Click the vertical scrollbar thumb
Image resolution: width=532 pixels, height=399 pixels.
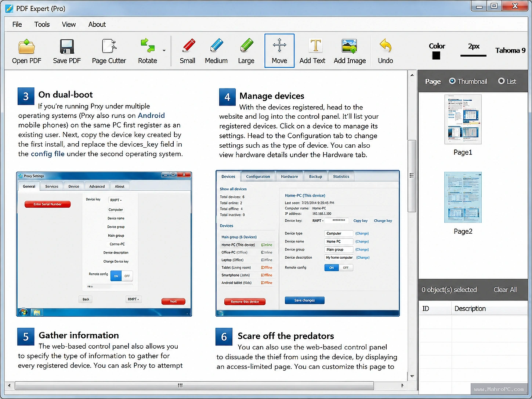click(412, 176)
